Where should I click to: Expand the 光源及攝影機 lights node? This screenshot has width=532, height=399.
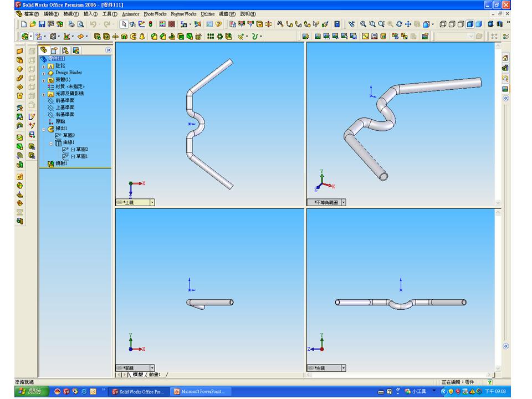coord(44,94)
